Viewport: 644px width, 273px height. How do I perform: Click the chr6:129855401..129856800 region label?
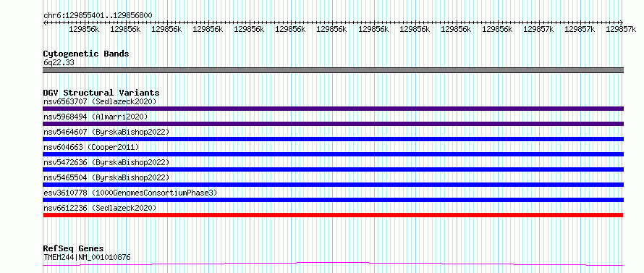98,16
